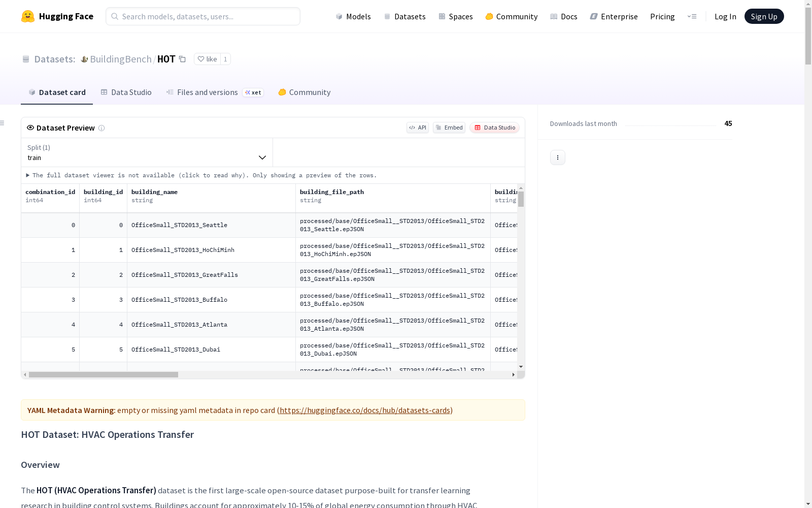This screenshot has height=508, width=812.
Task: Open the three-dot options menu
Action: point(558,157)
